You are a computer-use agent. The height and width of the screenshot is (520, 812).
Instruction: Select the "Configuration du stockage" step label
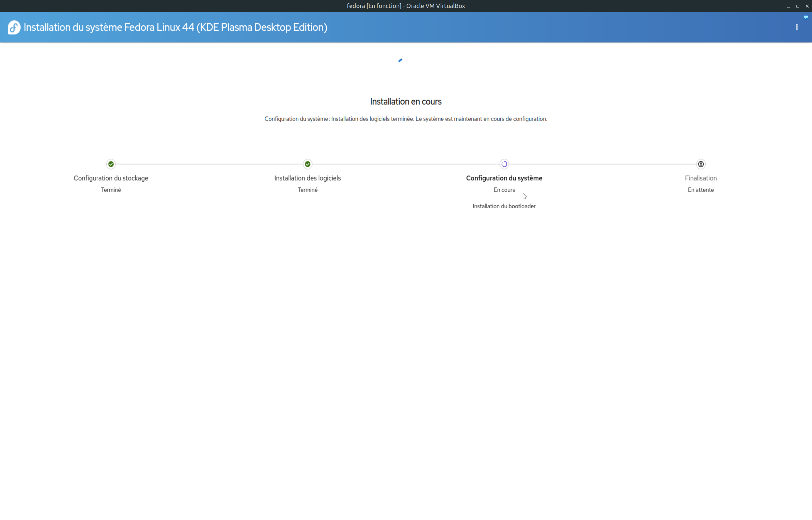coord(111,178)
